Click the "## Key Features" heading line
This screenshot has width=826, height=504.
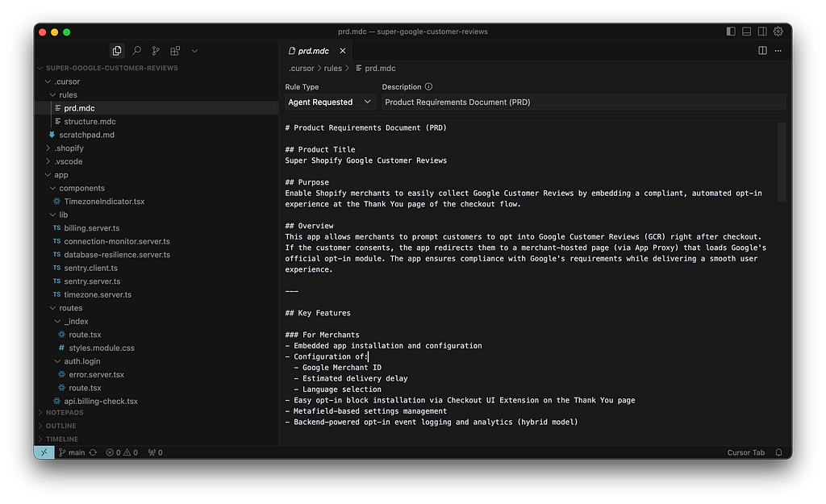[x=318, y=313]
